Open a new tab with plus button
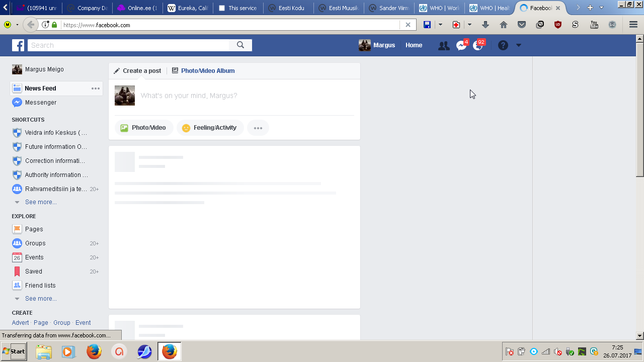Screen dimensions: 644x362 coord(590,8)
